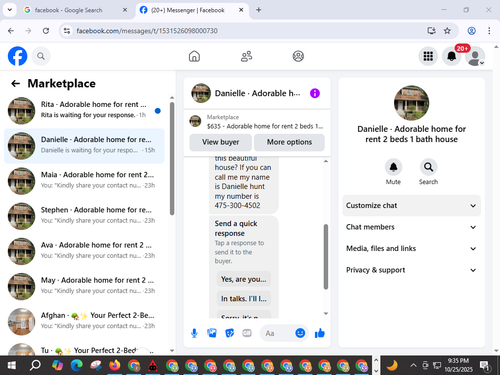Screen dimensions: 500x375
Task: Open the $635 Adorable home listing link
Action: [x=257, y=122]
